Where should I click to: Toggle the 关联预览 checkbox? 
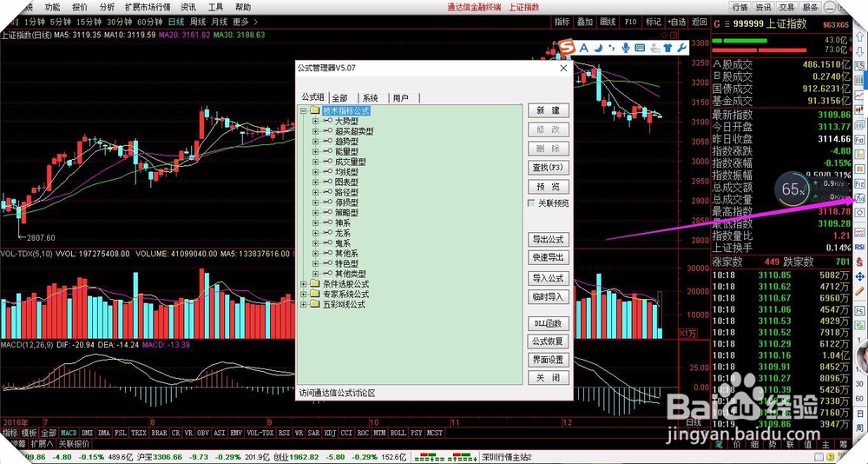point(531,203)
